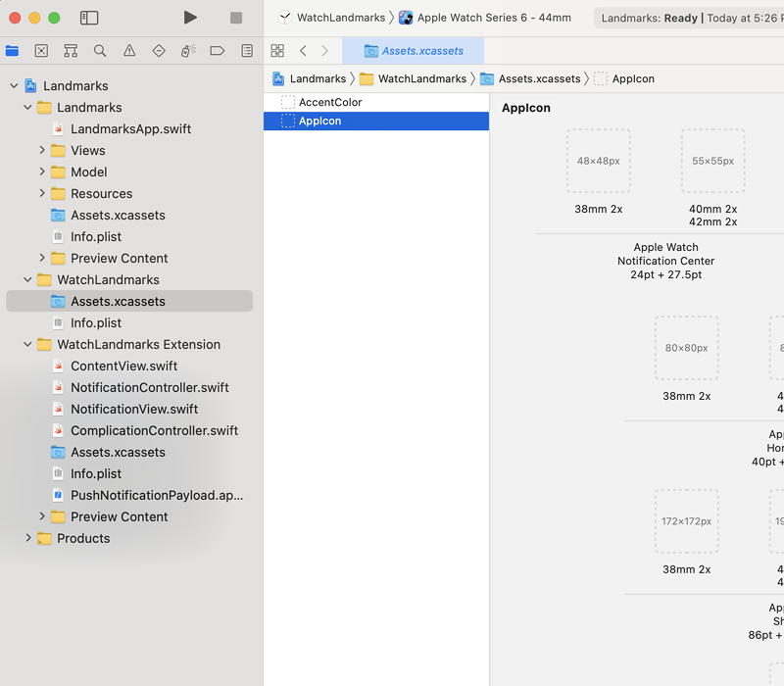The width and height of the screenshot is (784, 686).
Task: Open the Project navigator
Action: point(12,51)
